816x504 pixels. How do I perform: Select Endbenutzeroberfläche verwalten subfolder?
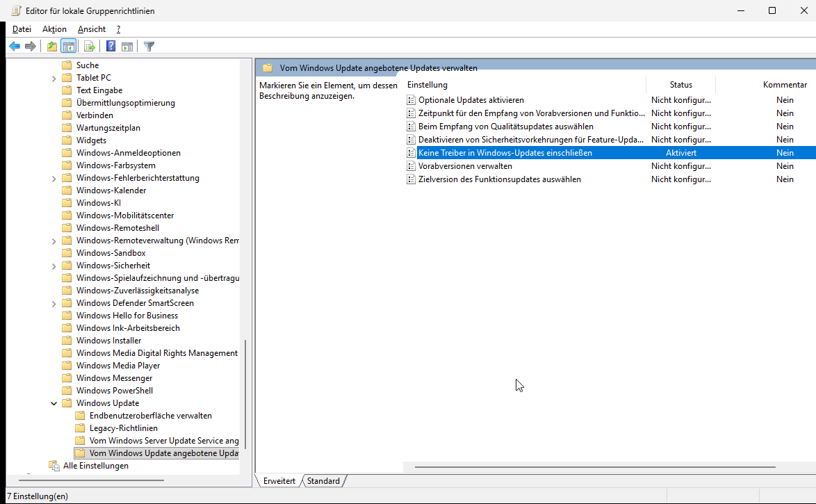coord(150,416)
